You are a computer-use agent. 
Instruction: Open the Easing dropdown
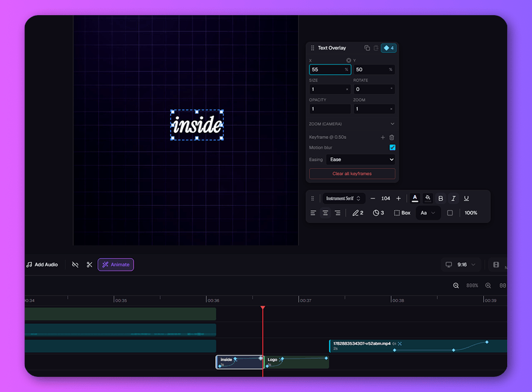point(361,159)
